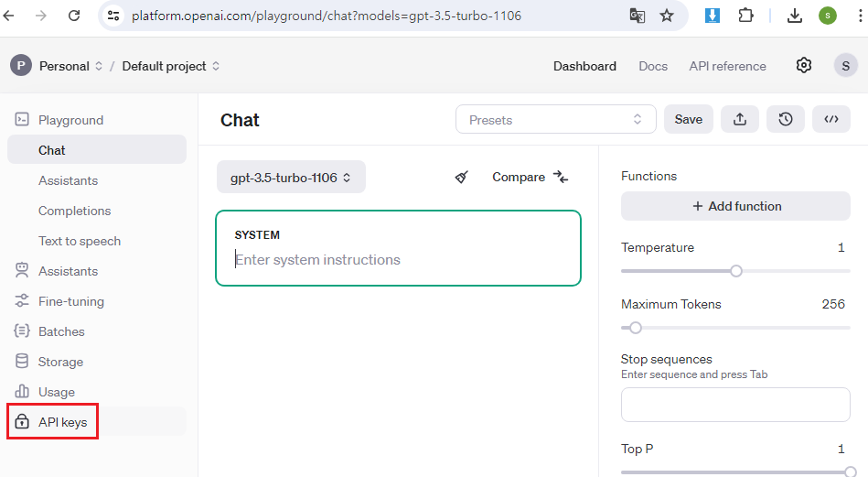The width and height of the screenshot is (868, 477).
Task: Click the Stop sequences input box
Action: [735, 405]
